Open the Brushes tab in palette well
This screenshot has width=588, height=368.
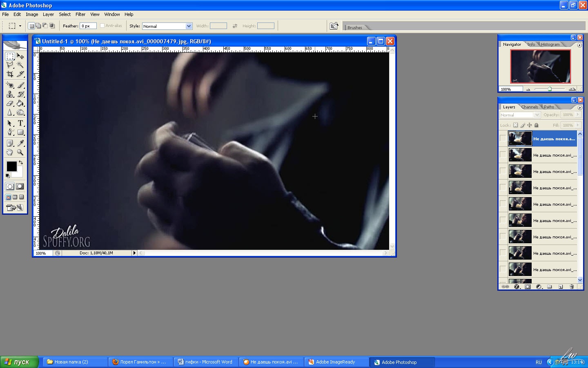tap(355, 27)
